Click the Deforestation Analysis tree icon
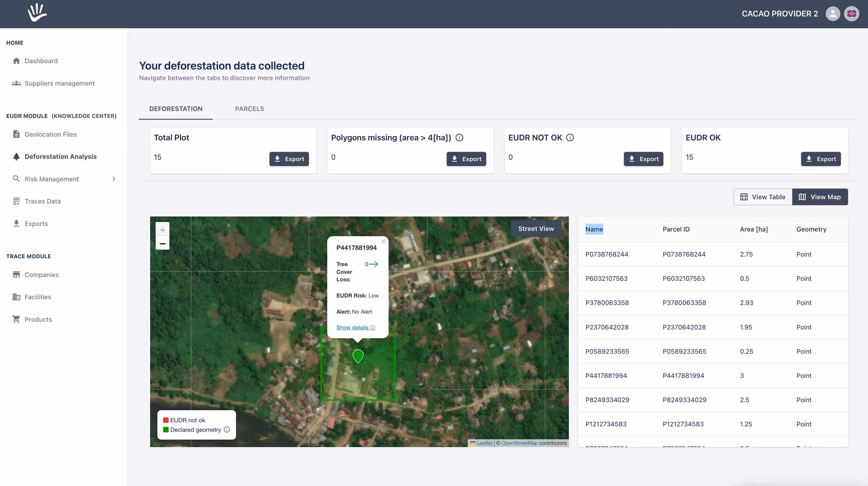 coord(16,157)
